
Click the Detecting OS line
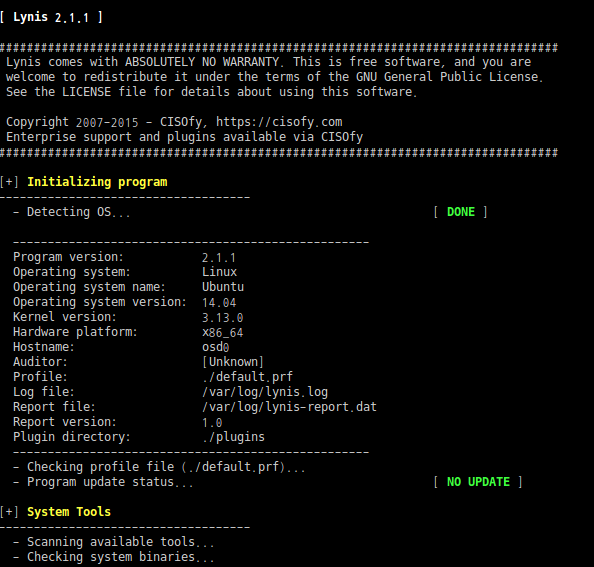72,212
